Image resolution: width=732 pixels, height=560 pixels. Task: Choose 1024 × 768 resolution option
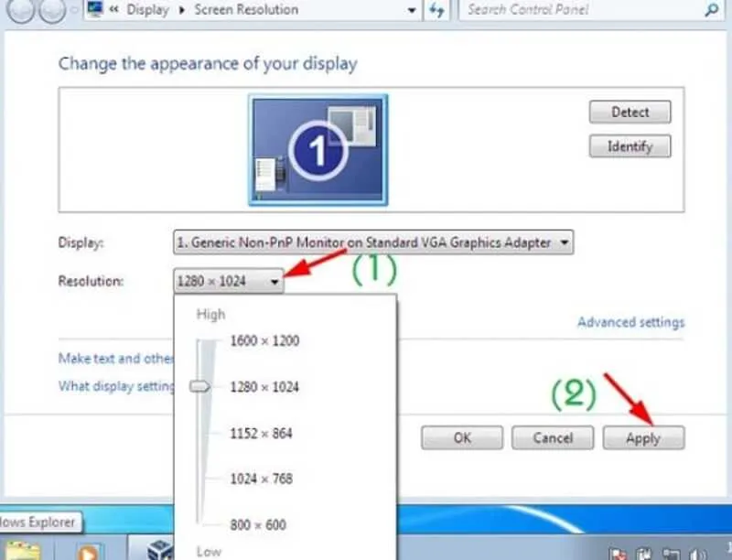coord(261,479)
